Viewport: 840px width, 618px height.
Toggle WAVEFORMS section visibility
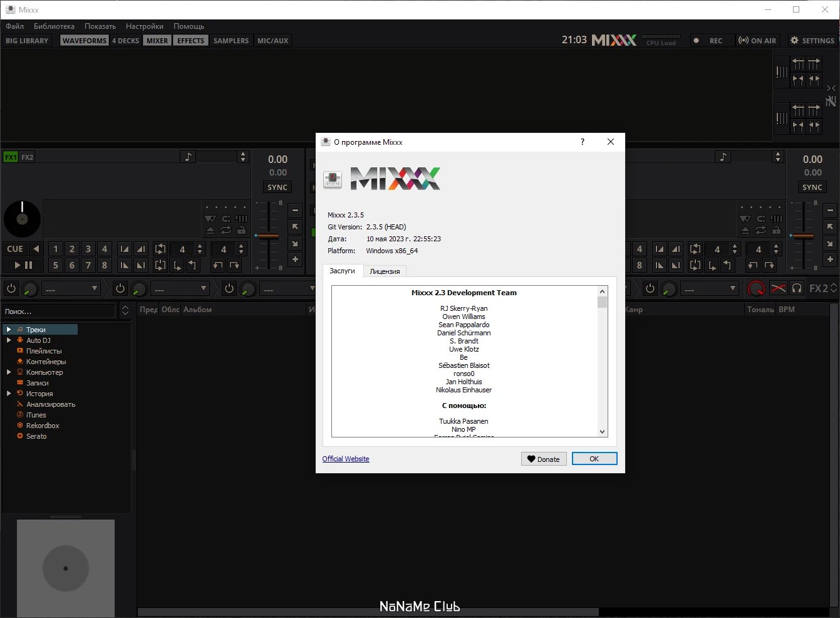(x=85, y=40)
